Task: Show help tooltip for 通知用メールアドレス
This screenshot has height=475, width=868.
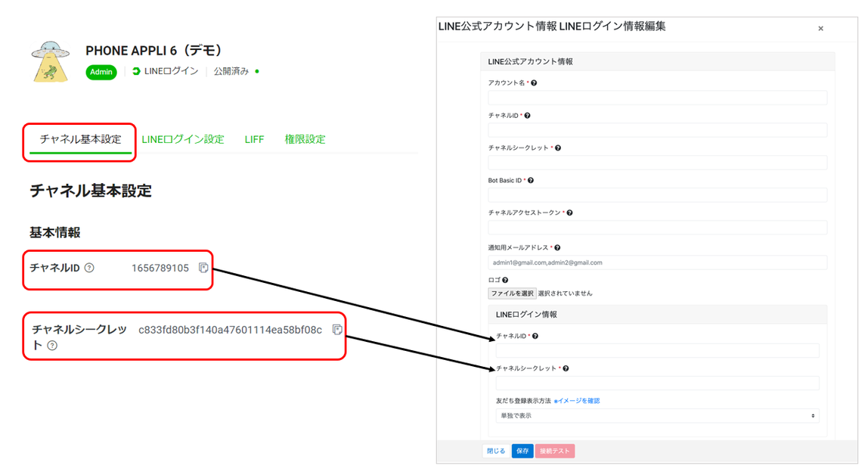Action: (x=557, y=248)
